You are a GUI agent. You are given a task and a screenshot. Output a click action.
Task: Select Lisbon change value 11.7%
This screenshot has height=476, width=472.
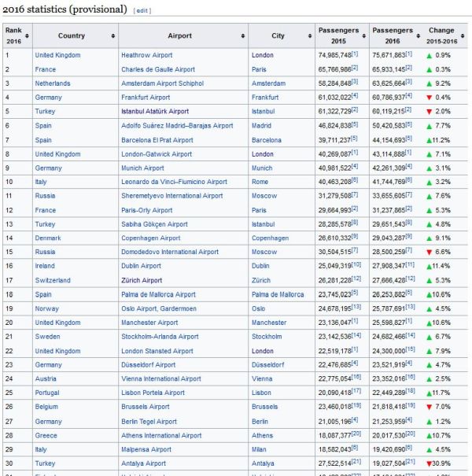[441, 393]
